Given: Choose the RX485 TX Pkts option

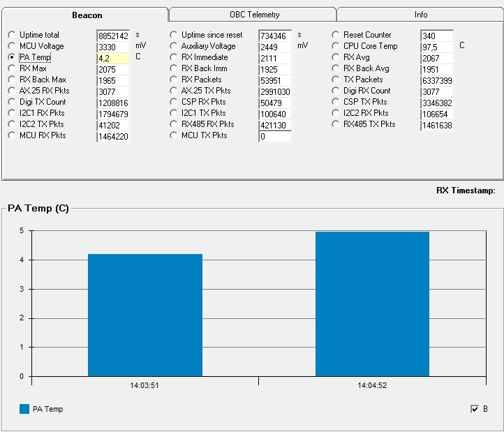Looking at the screenshot, I should coord(336,124).
